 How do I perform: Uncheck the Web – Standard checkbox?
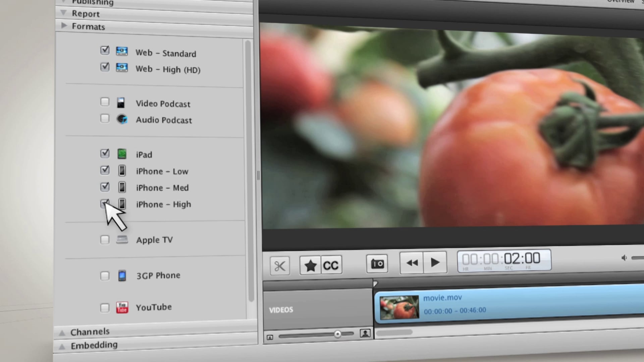[x=105, y=50]
